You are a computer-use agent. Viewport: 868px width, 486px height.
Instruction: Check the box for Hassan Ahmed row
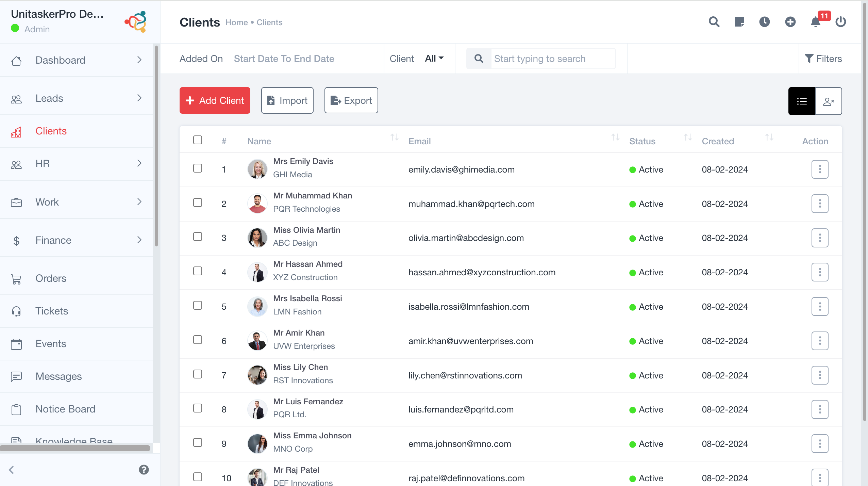[x=198, y=271]
